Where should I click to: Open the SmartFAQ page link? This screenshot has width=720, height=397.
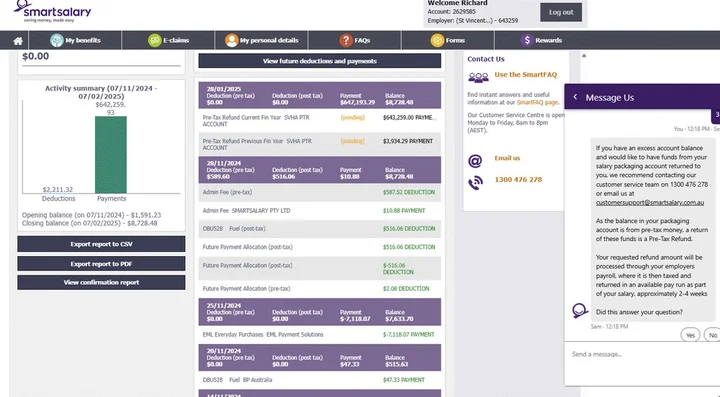coord(537,102)
